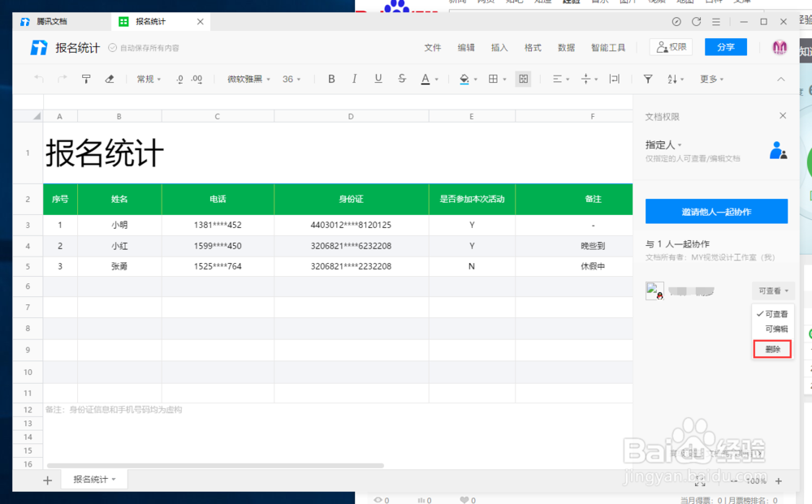
Task: Open the 编辑 menu
Action: coord(465,48)
